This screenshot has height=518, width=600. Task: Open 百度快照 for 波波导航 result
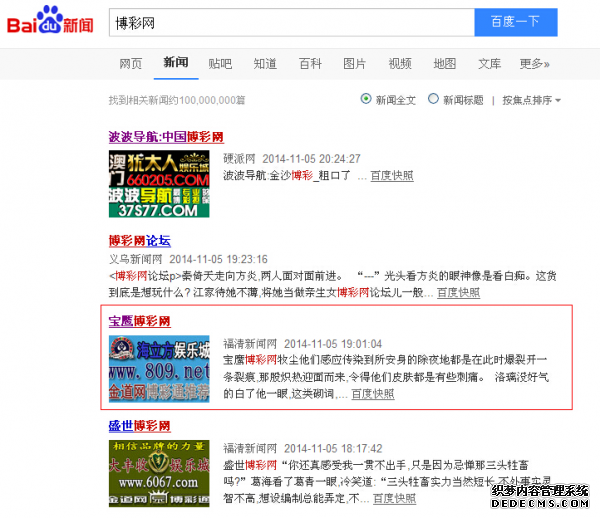click(x=392, y=176)
